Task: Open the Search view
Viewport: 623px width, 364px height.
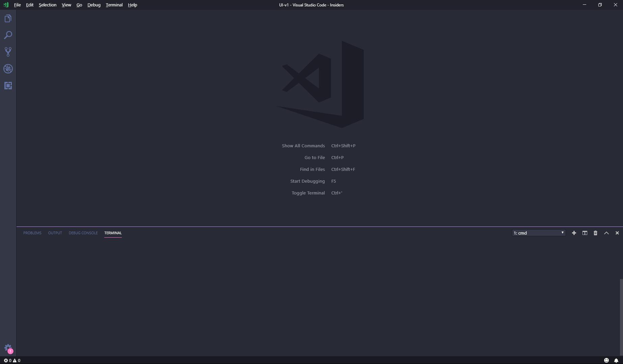Action: click(8, 35)
